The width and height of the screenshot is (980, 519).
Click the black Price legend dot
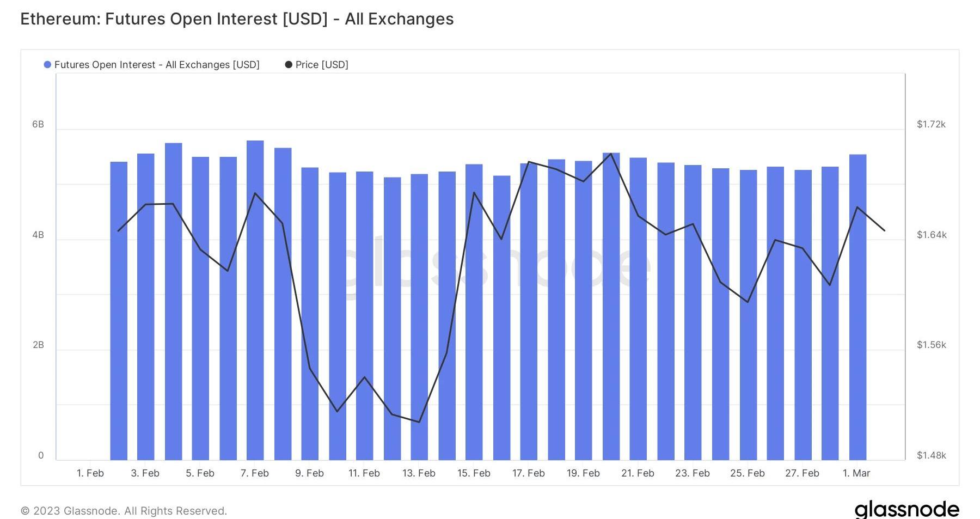point(289,65)
